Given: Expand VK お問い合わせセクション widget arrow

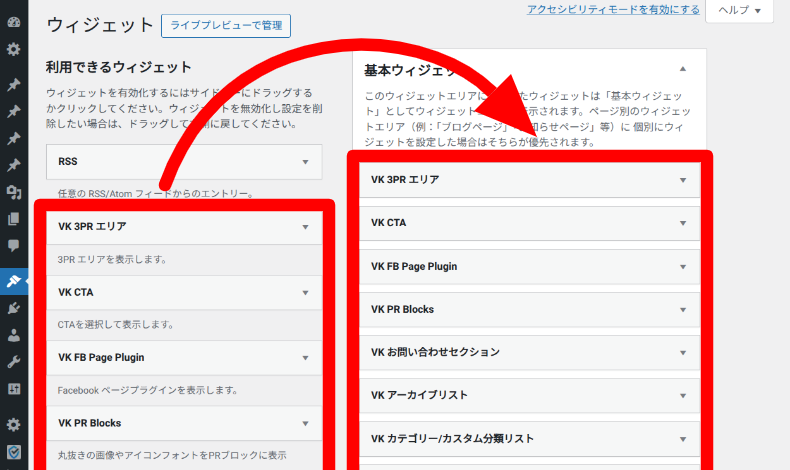Looking at the screenshot, I should point(683,353).
